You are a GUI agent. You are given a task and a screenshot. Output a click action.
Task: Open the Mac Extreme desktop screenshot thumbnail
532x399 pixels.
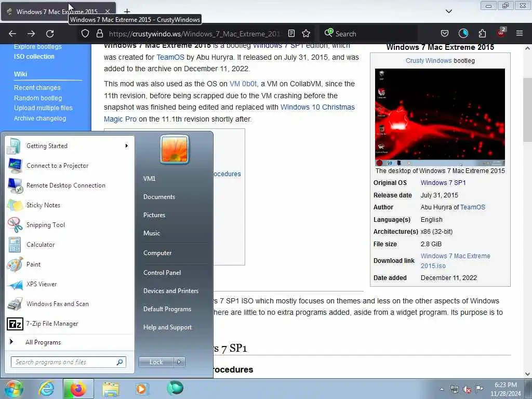pos(440,117)
